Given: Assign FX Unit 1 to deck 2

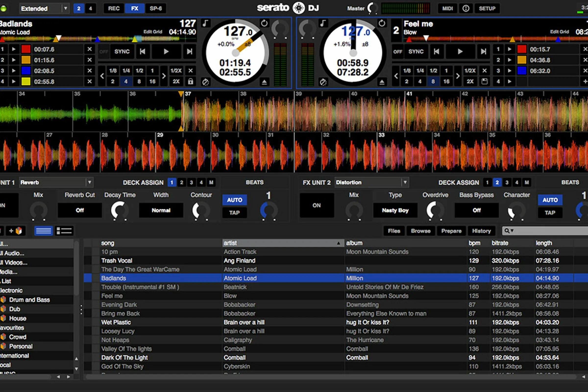Looking at the screenshot, I should [182, 183].
